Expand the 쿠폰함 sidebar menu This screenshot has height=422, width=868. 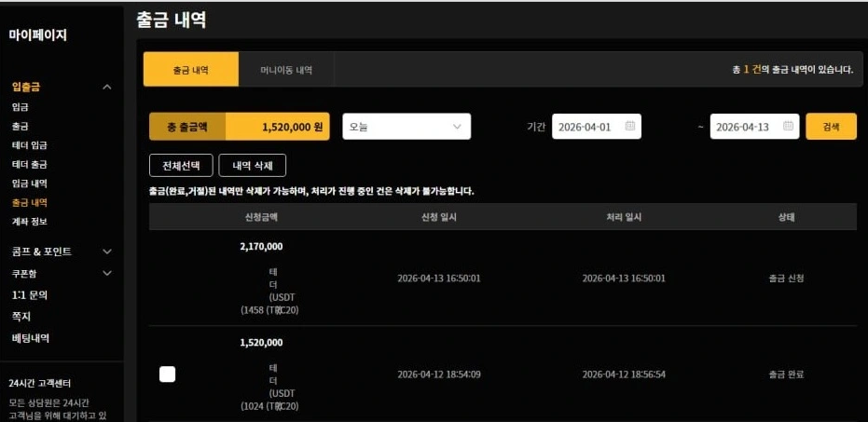[x=106, y=273]
